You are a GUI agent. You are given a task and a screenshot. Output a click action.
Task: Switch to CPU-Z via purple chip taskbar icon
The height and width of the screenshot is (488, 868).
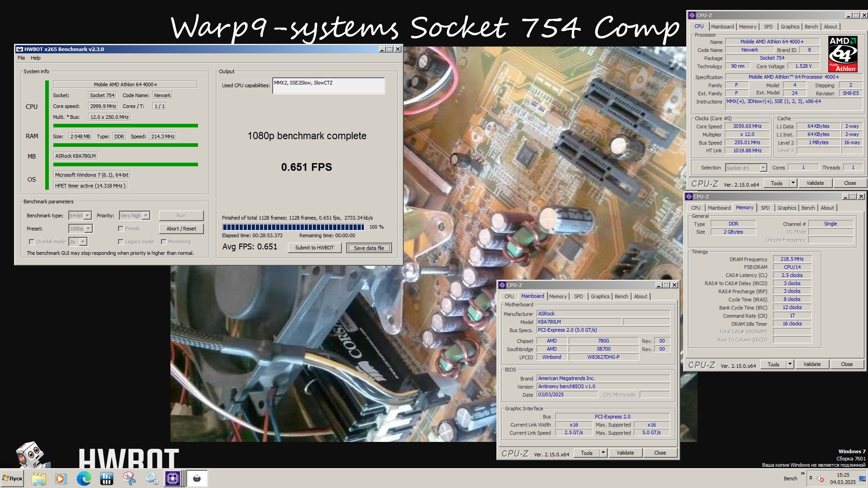coord(173,479)
